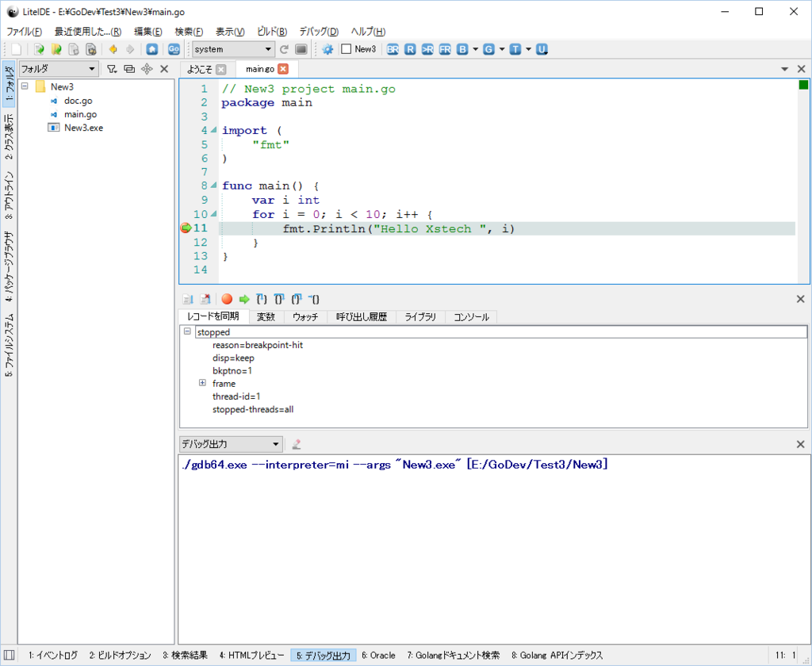
Task: Close the main.go editor tab
Action: (283, 69)
